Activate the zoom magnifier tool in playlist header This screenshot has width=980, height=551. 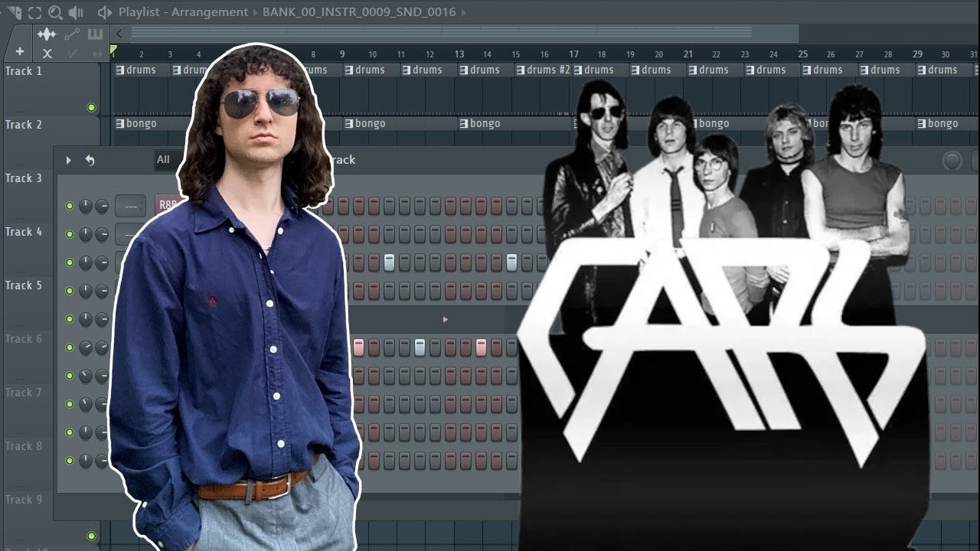tap(55, 13)
